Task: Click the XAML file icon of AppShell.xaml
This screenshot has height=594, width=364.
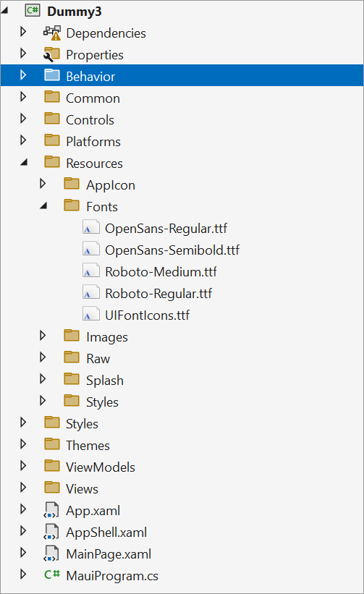Action: [51, 532]
